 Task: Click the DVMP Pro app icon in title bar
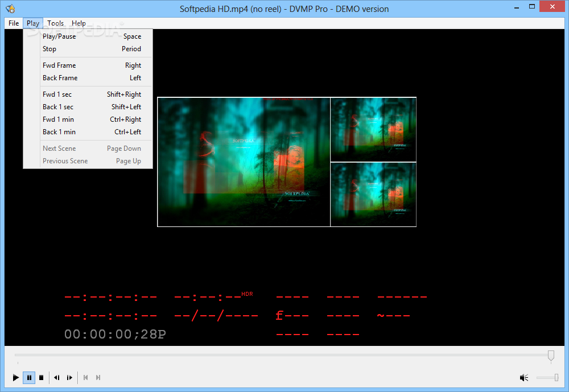[10, 9]
